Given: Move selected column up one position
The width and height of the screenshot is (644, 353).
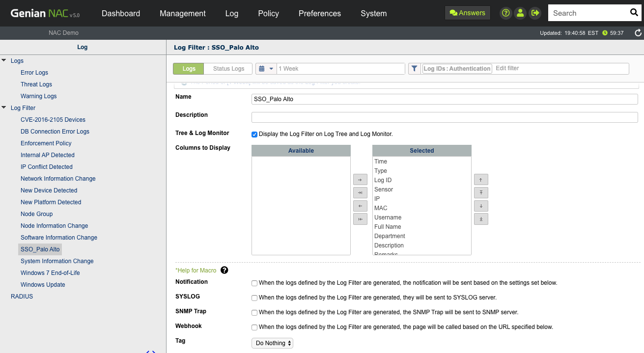Looking at the screenshot, I should (x=481, y=180).
